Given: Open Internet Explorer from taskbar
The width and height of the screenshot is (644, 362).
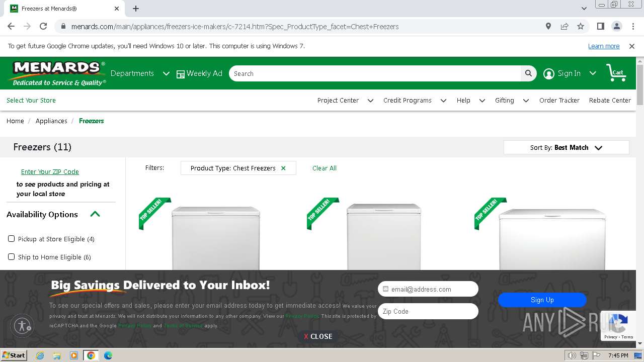Looking at the screenshot, I should (x=40, y=355).
